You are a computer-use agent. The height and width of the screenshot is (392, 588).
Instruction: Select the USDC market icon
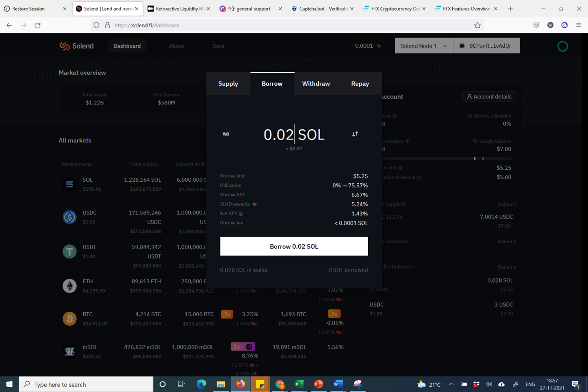pyautogui.click(x=70, y=217)
